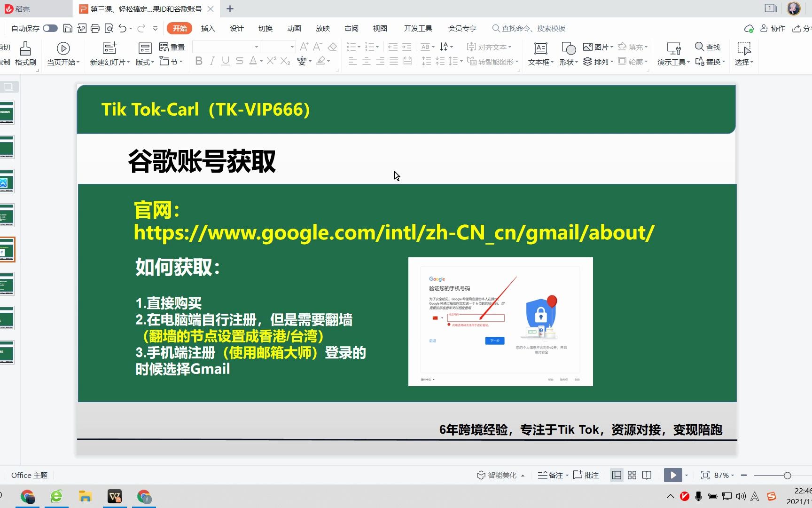Open the font name combo box
The height and width of the screenshot is (508, 812).
point(226,47)
